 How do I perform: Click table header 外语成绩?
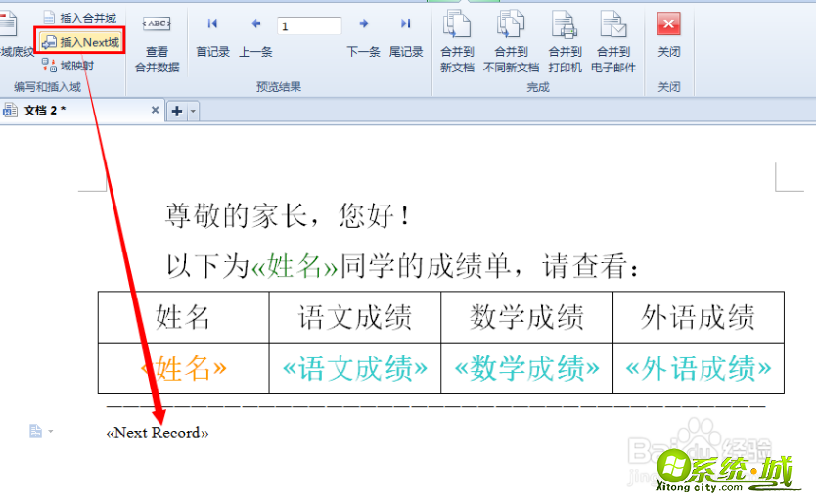tap(699, 317)
